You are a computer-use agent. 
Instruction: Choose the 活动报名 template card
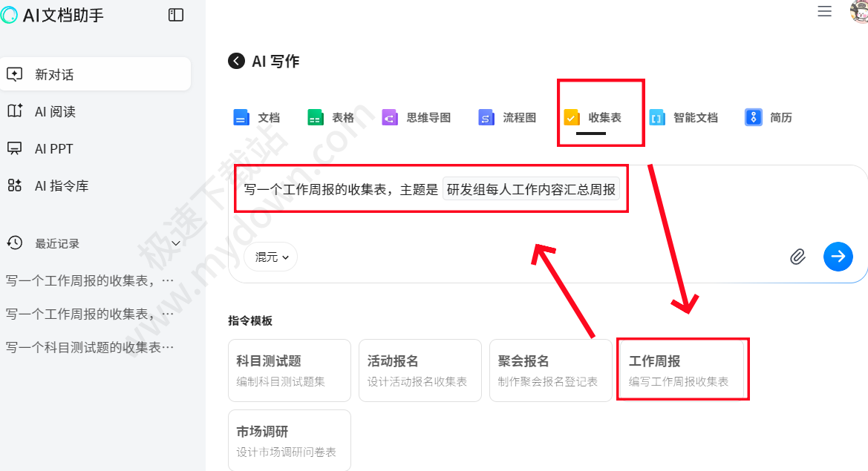pos(420,370)
